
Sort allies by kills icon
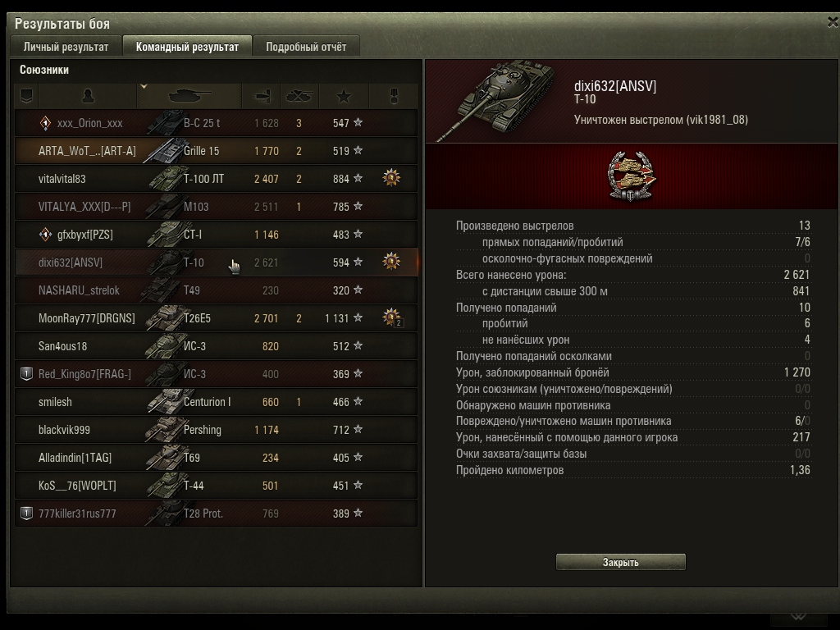tap(299, 96)
